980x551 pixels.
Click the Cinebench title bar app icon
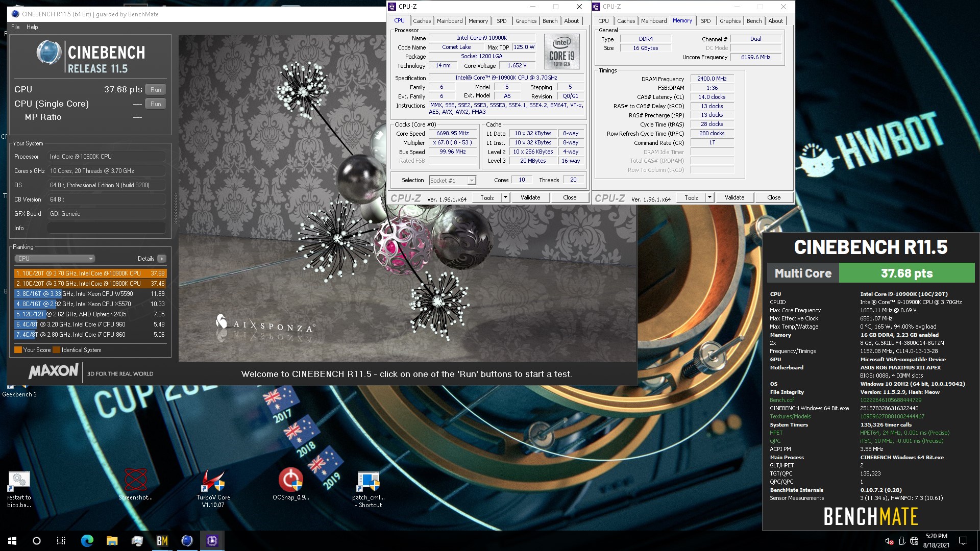coord(15,14)
